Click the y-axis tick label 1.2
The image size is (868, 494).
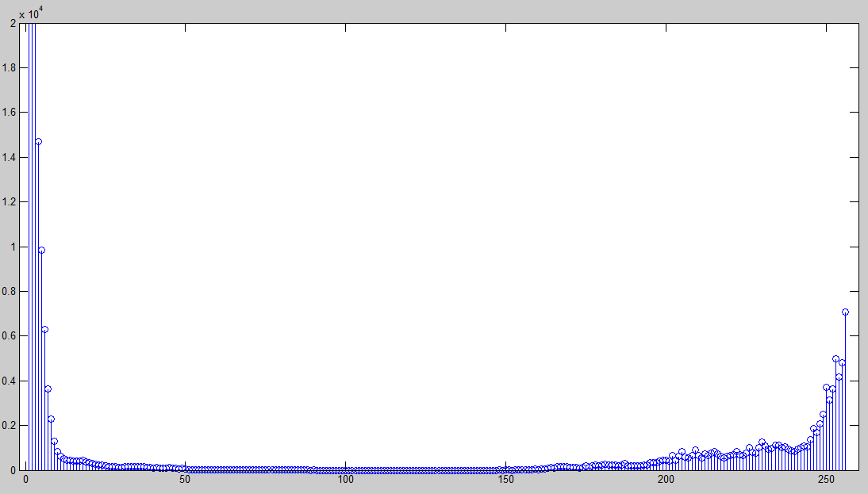10,202
